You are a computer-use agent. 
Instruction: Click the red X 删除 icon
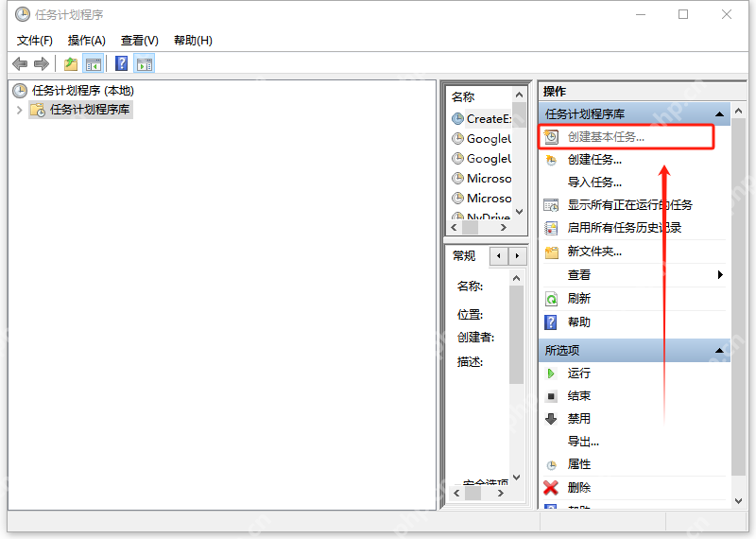tap(551, 487)
